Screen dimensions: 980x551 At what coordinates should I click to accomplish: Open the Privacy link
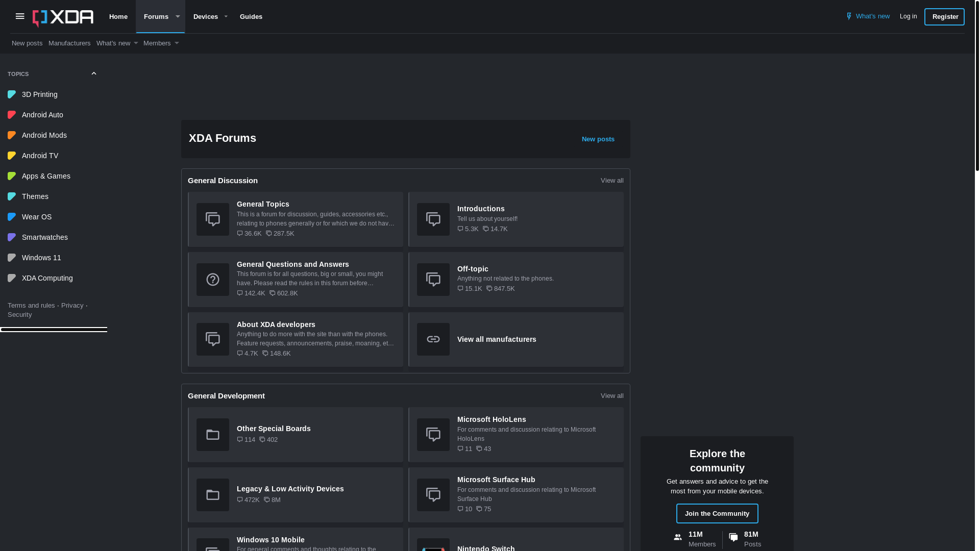[72, 306]
